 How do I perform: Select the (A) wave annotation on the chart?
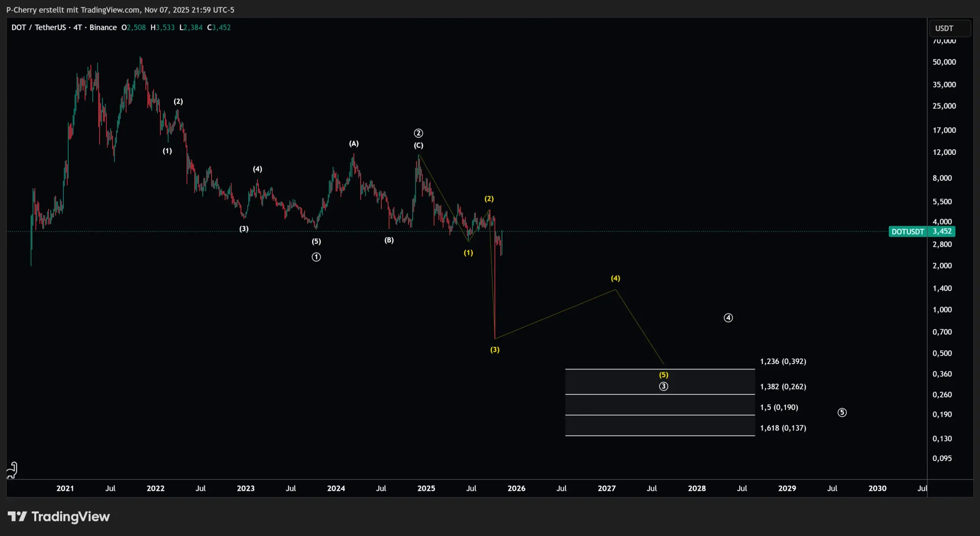(x=354, y=144)
